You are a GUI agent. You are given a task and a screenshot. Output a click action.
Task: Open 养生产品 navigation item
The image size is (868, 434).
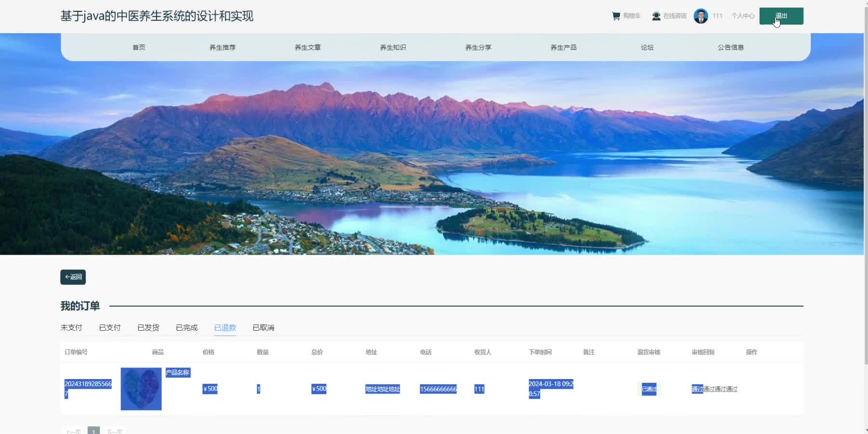click(x=563, y=47)
